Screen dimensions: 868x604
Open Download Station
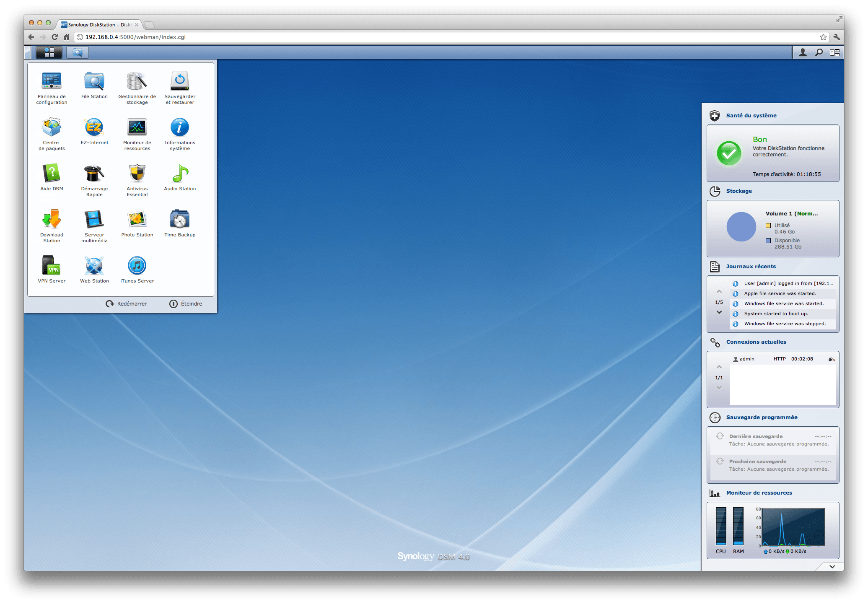(52, 220)
